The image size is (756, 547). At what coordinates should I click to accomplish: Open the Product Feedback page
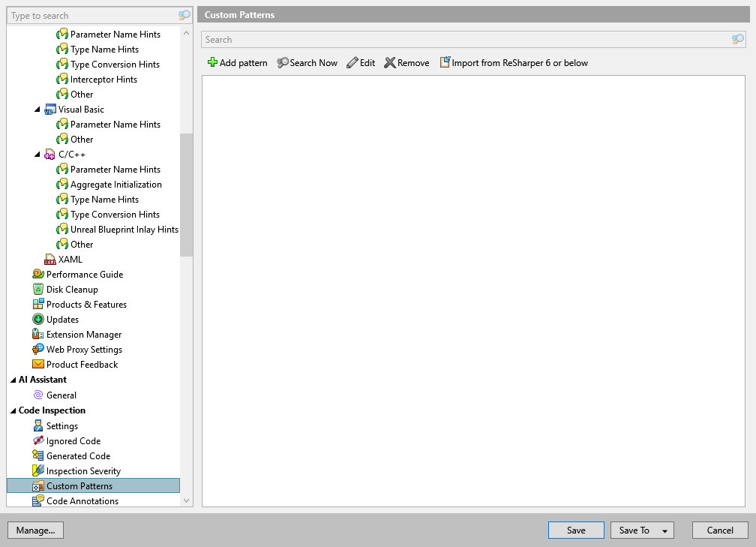79,364
